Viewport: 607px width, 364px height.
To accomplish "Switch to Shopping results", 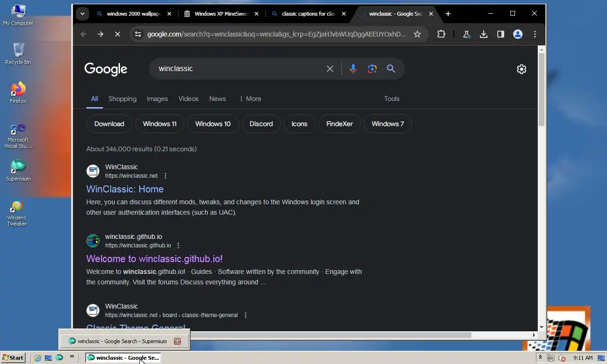I will click(x=122, y=99).
